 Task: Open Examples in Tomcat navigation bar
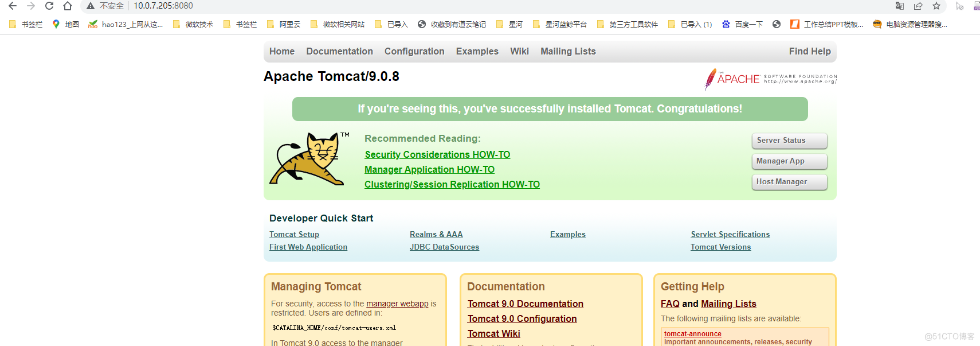click(477, 51)
